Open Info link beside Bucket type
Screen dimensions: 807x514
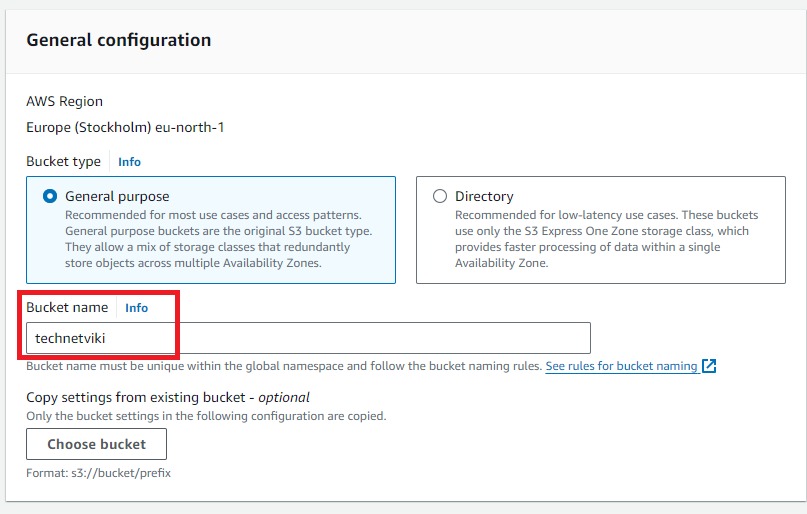(x=129, y=161)
